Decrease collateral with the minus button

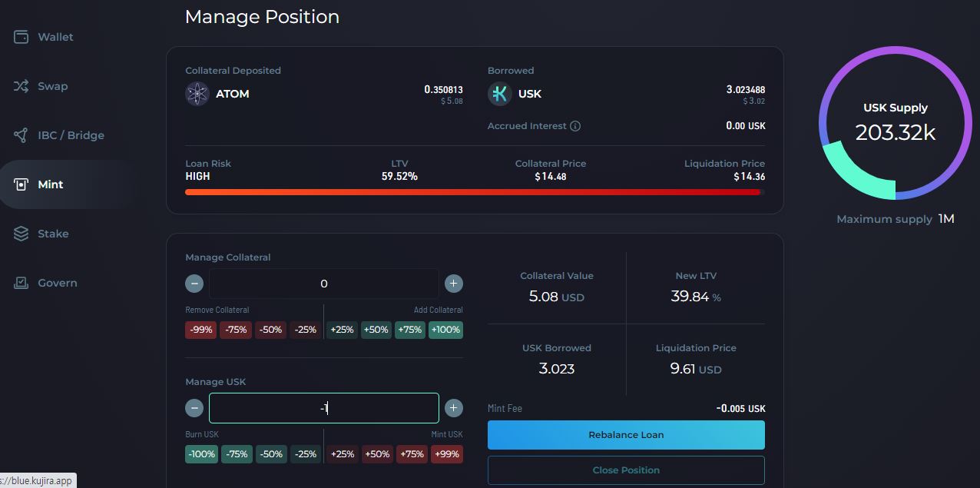tap(194, 284)
